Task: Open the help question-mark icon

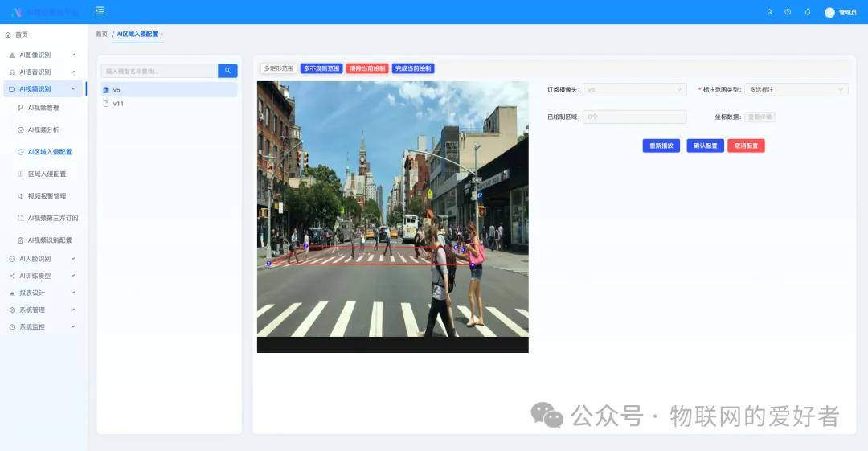Action: [788, 11]
